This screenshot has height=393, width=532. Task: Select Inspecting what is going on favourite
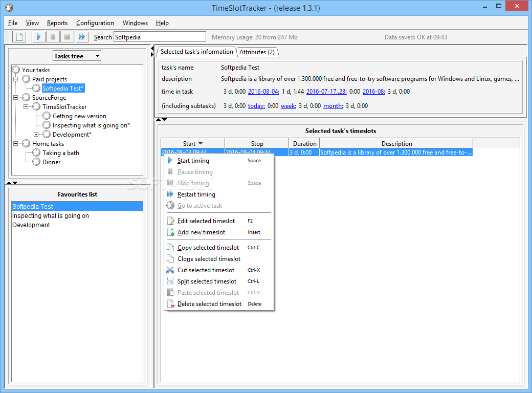tap(77, 215)
